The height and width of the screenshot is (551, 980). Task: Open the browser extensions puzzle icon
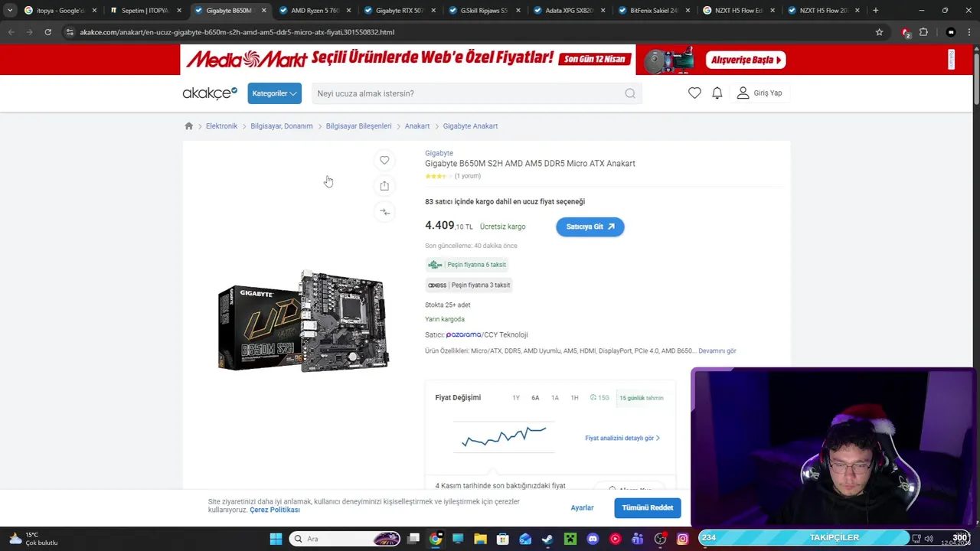[923, 32]
